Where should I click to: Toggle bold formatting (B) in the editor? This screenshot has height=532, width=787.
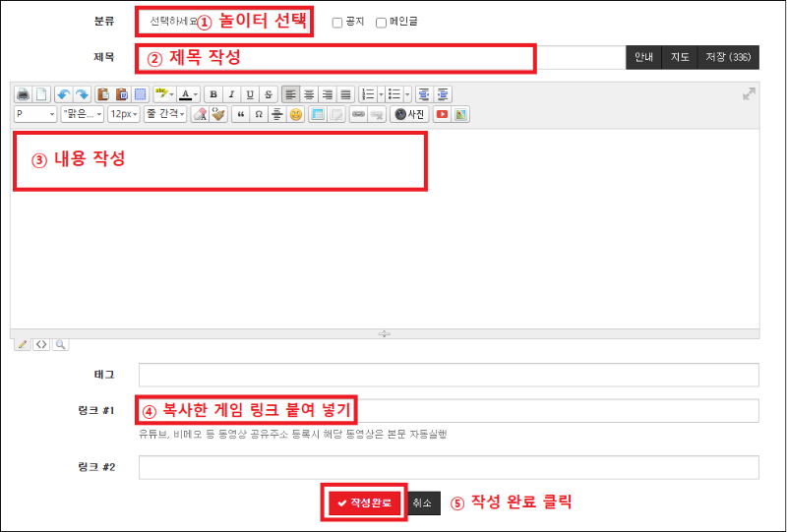point(213,94)
